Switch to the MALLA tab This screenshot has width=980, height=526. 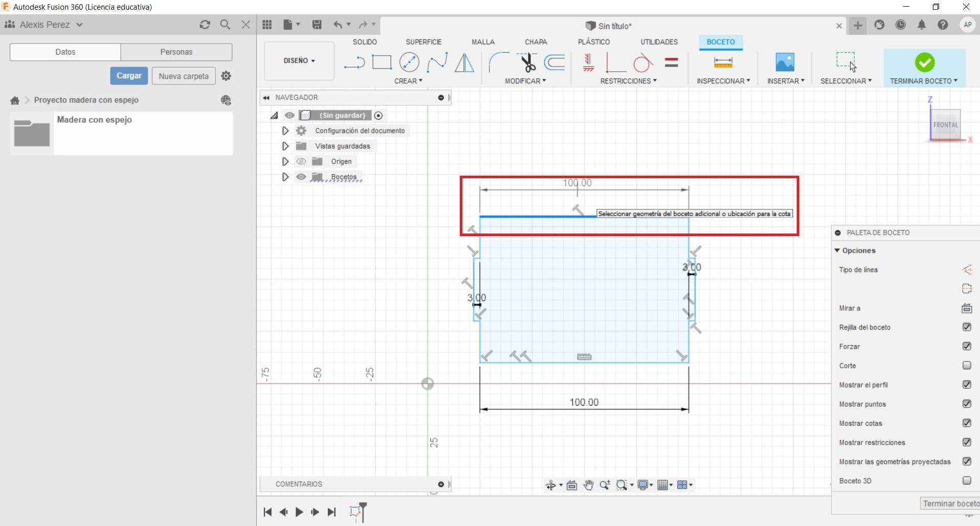click(x=483, y=42)
